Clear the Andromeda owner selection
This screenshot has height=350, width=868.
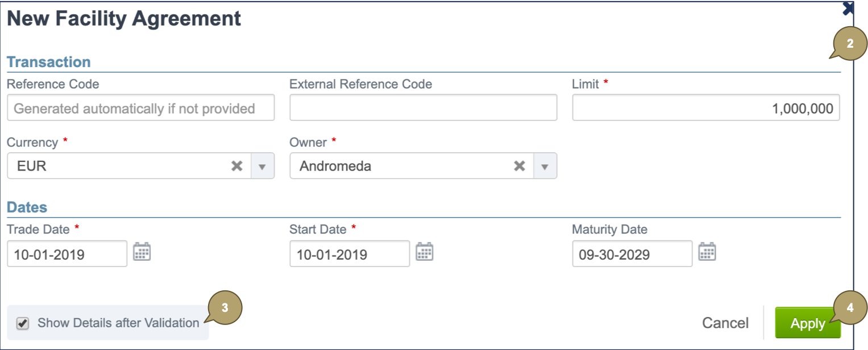click(519, 166)
